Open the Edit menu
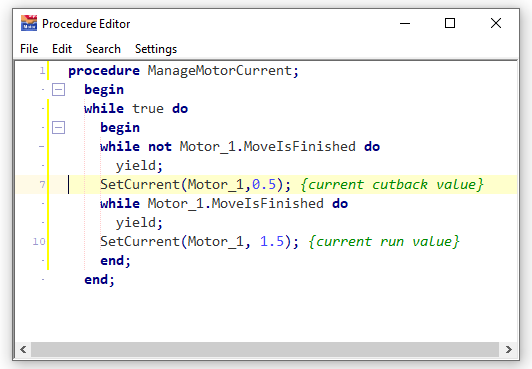Image resolution: width=532 pixels, height=369 pixels. click(62, 49)
